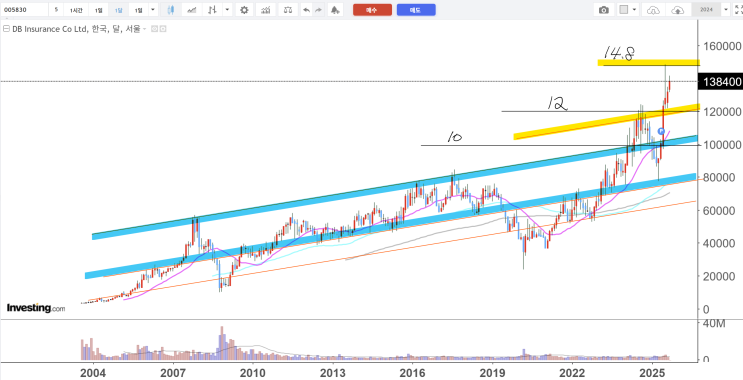Select the chart layout square icon
743x380 pixels.
pos(624,10)
